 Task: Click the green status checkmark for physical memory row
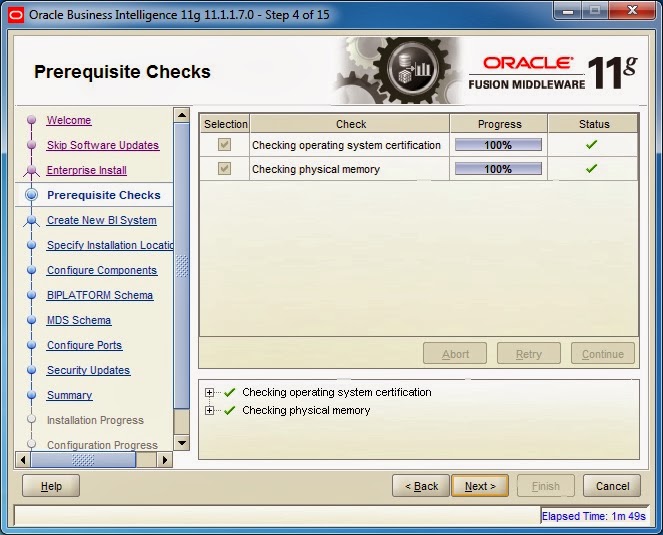(x=592, y=168)
